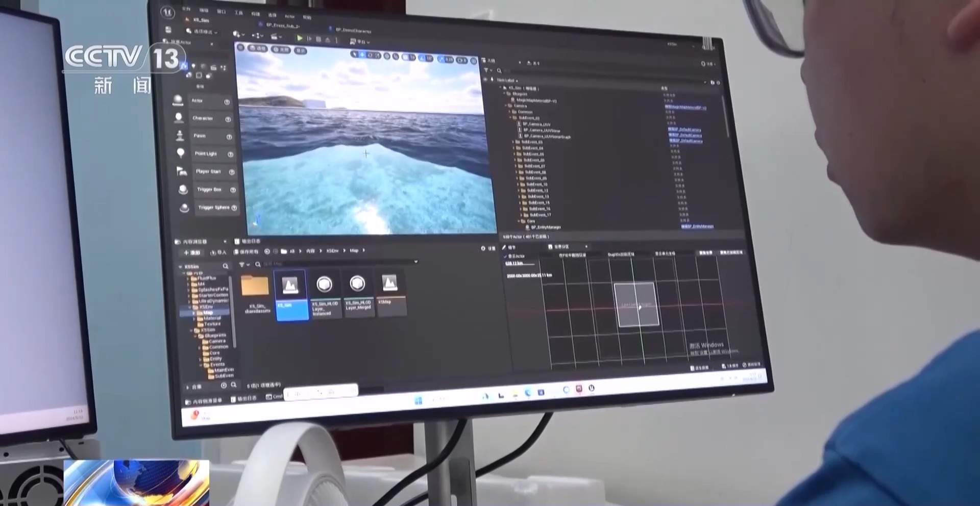Image resolution: width=980 pixels, height=506 pixels.
Task: Click content browser history back icon
Action: pyautogui.click(x=267, y=251)
